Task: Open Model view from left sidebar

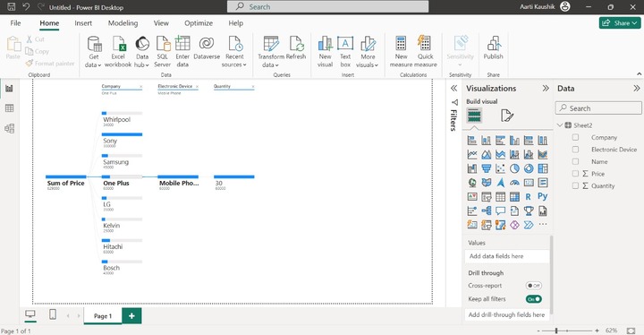Action: click(x=9, y=128)
